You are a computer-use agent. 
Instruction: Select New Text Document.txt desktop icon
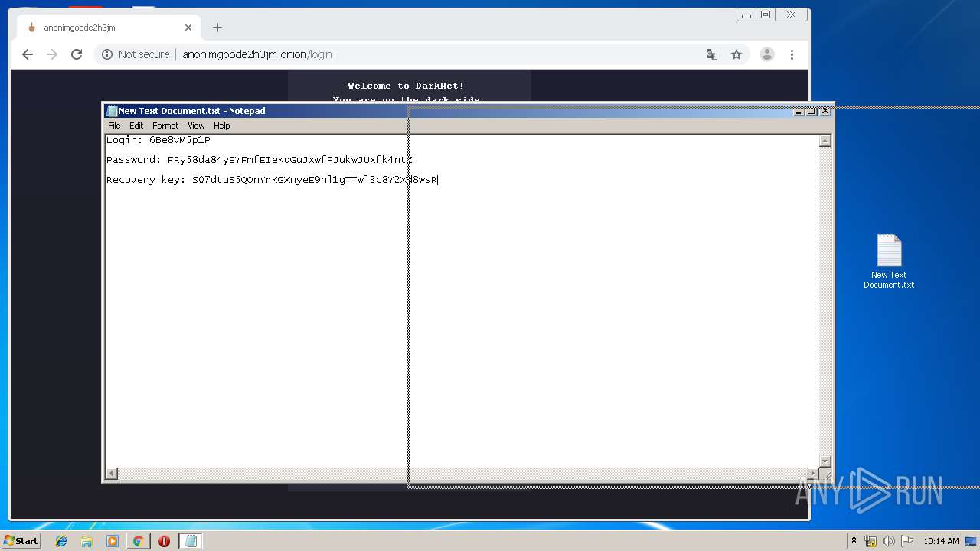coord(889,262)
